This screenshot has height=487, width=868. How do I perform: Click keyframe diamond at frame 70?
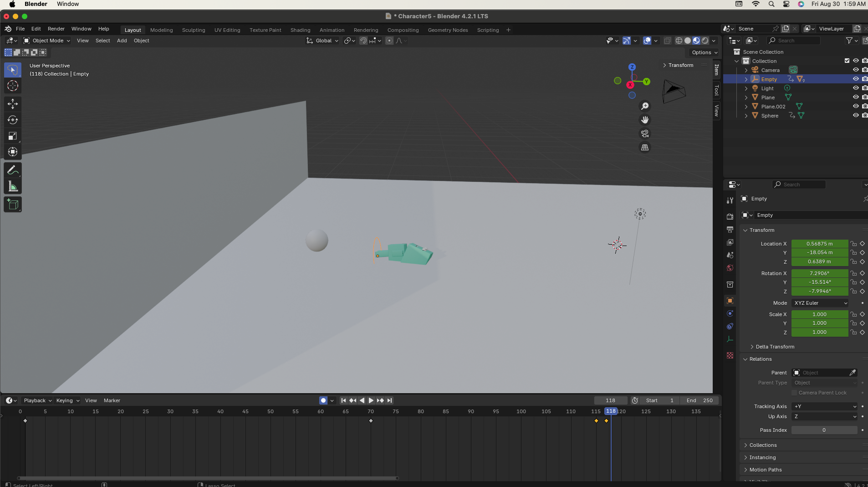coord(371,420)
